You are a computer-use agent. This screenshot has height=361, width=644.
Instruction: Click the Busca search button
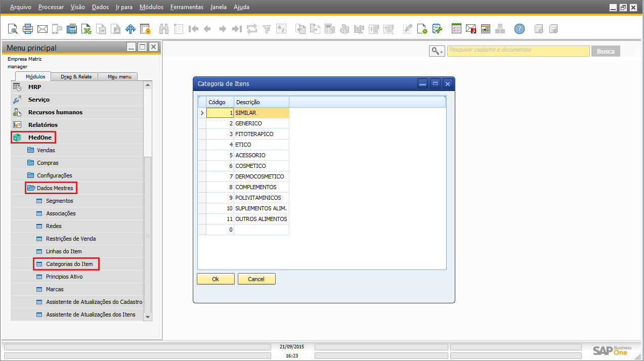coord(606,51)
